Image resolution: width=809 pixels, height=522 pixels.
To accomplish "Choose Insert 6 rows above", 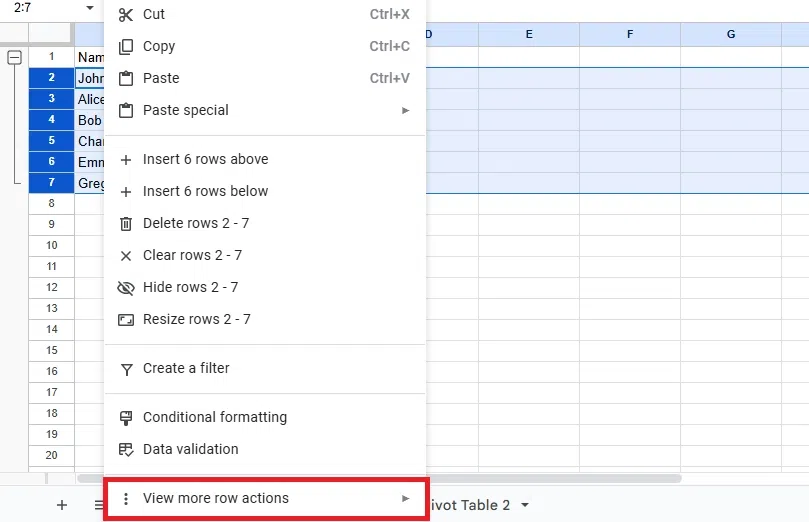I will click(x=205, y=160).
